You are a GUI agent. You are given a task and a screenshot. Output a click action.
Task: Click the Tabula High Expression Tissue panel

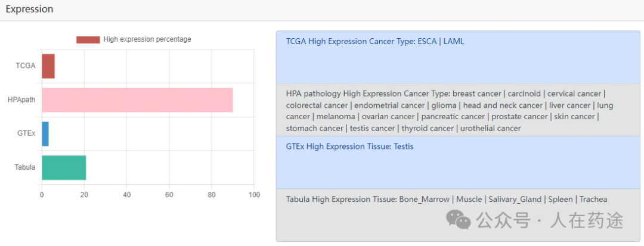click(458, 215)
